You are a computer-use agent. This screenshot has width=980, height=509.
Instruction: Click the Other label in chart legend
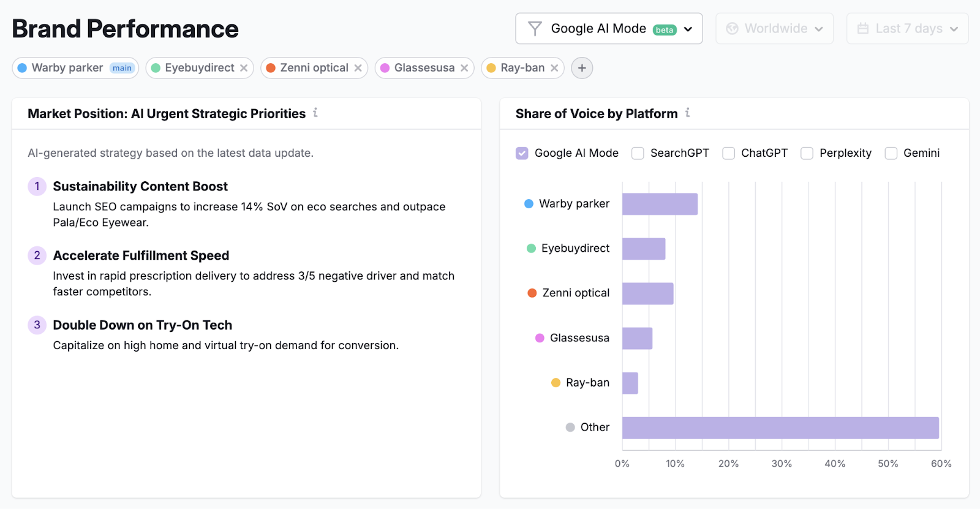[595, 428]
